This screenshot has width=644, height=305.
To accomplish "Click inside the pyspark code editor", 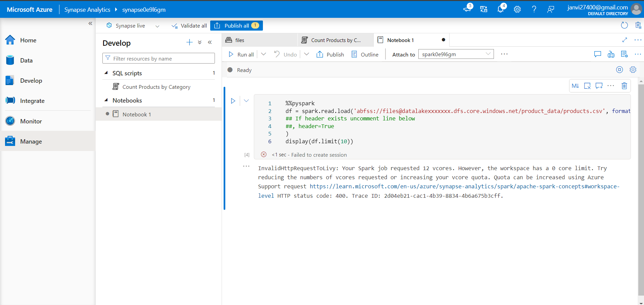I will [443, 122].
